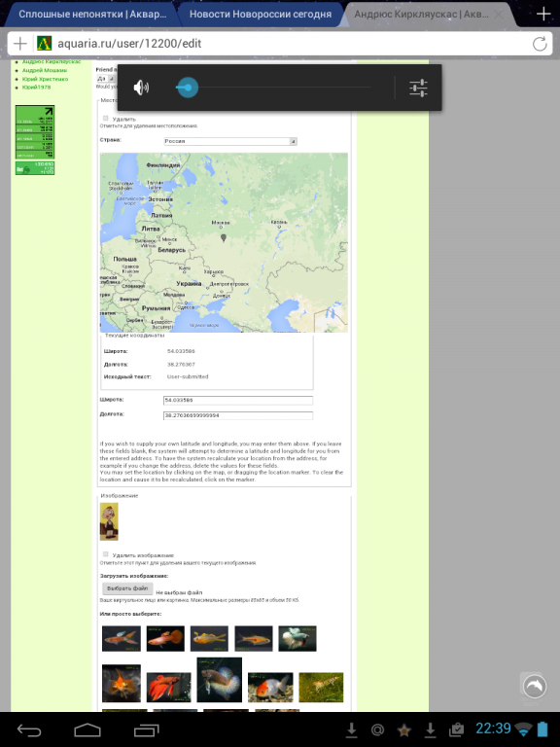Tap the speaker volume icon
This screenshot has height=747, width=560.
tap(141, 88)
